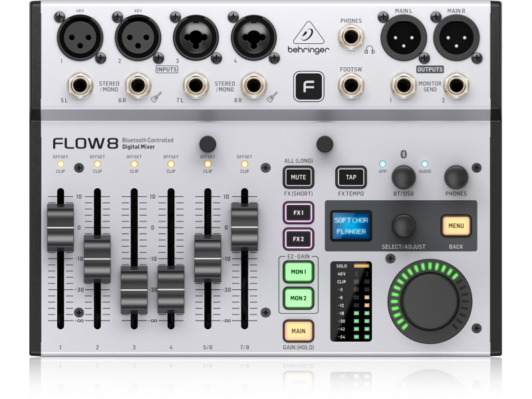The height and width of the screenshot is (399, 532).
Task: Click the blue FX name display screen
Action: click(351, 225)
